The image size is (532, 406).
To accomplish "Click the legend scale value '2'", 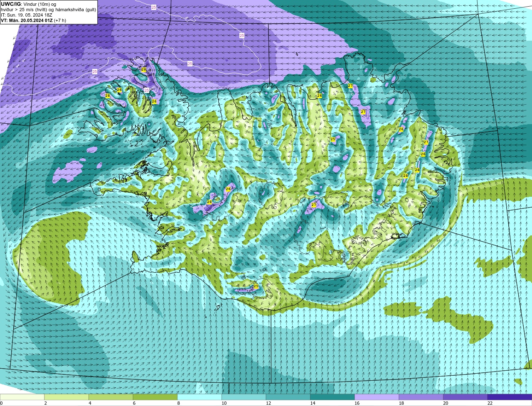I will click(x=46, y=403).
